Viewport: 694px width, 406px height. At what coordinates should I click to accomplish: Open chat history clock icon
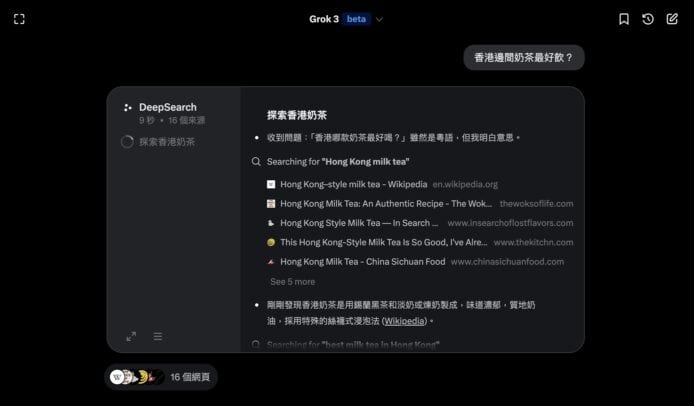coord(648,19)
